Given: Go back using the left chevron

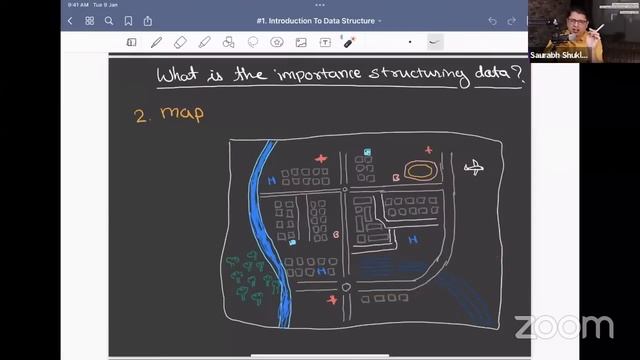Looking at the screenshot, I should pyautogui.click(x=70, y=21).
